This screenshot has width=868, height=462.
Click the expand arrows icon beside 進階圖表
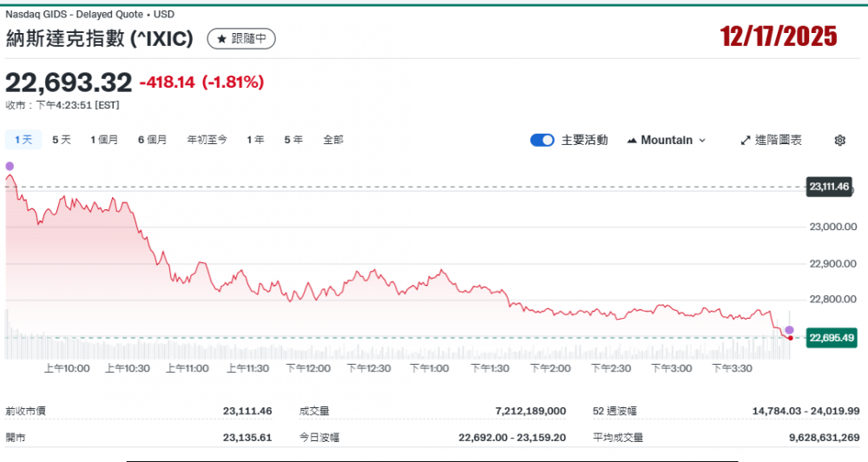[745, 140]
